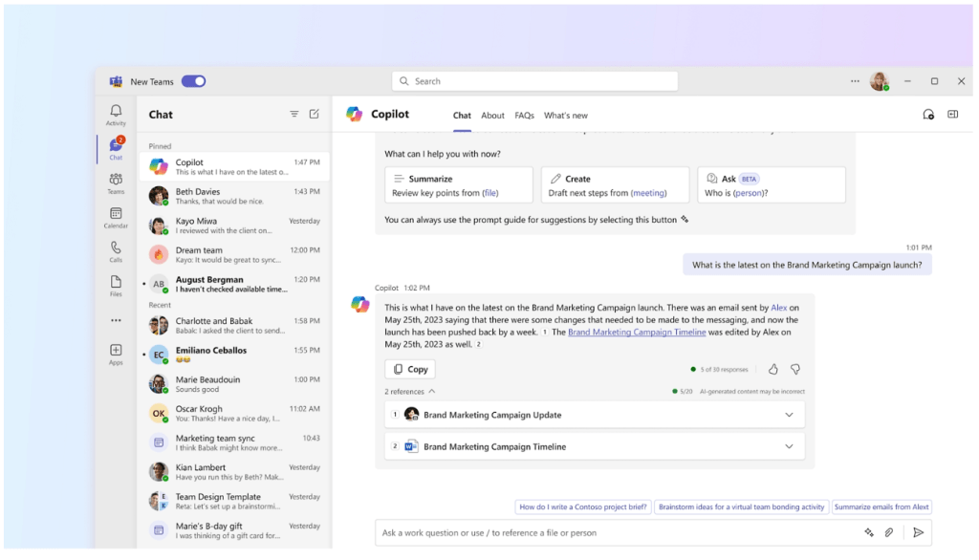Click the new chat compose icon
Screen dimensions: 979x560
coord(314,114)
